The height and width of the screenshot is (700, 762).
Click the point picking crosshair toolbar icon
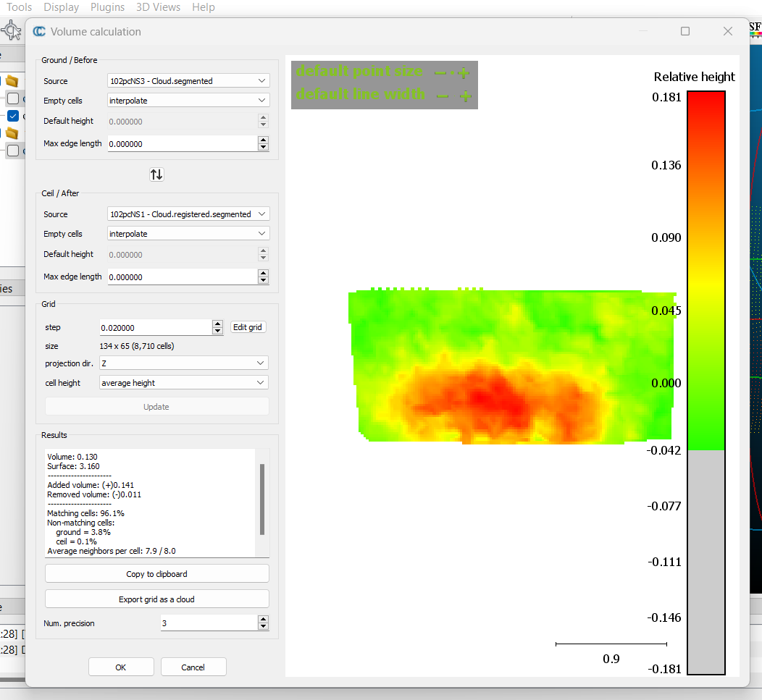click(x=12, y=31)
